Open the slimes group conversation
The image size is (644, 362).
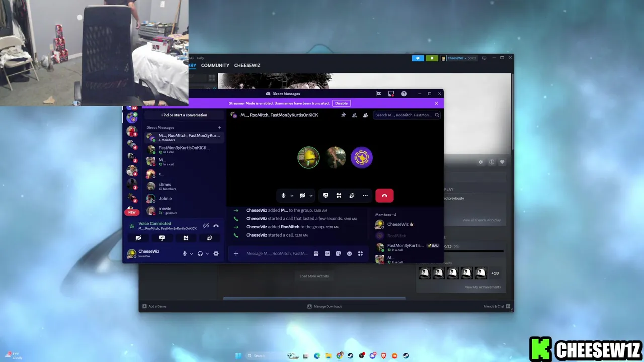[x=184, y=186]
